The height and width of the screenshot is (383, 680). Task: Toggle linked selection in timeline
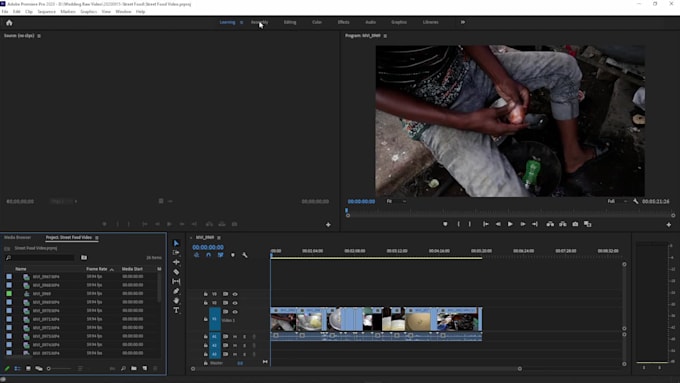(x=220, y=255)
